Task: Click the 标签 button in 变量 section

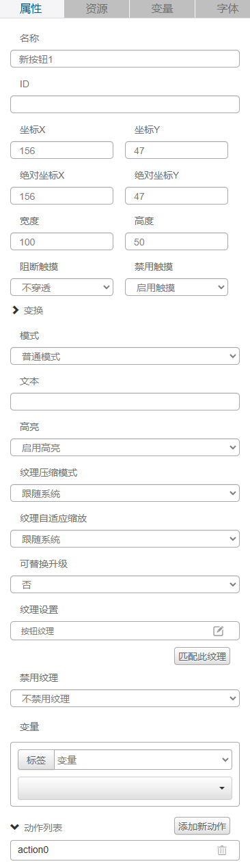Action: (x=36, y=760)
